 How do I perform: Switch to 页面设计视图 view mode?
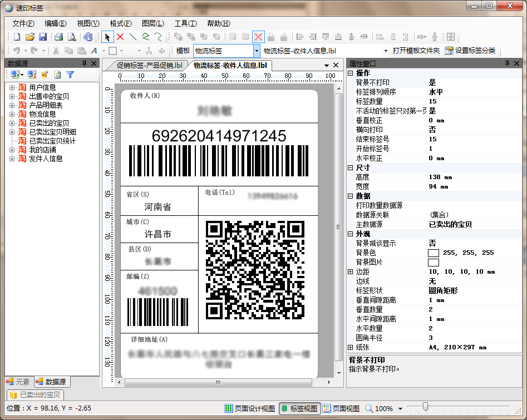pos(250,408)
